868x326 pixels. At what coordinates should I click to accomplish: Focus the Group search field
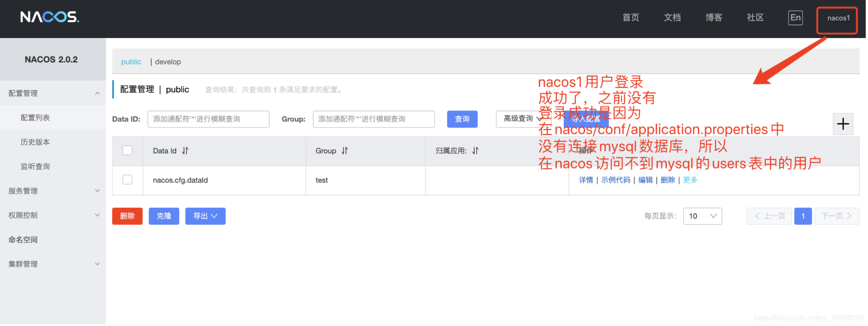pyautogui.click(x=374, y=119)
